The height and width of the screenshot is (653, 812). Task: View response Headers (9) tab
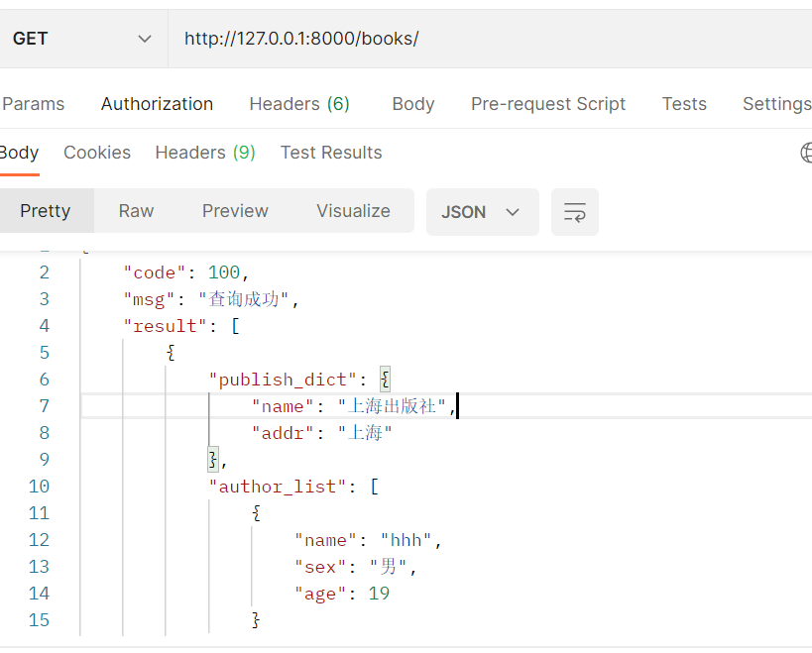pos(204,153)
